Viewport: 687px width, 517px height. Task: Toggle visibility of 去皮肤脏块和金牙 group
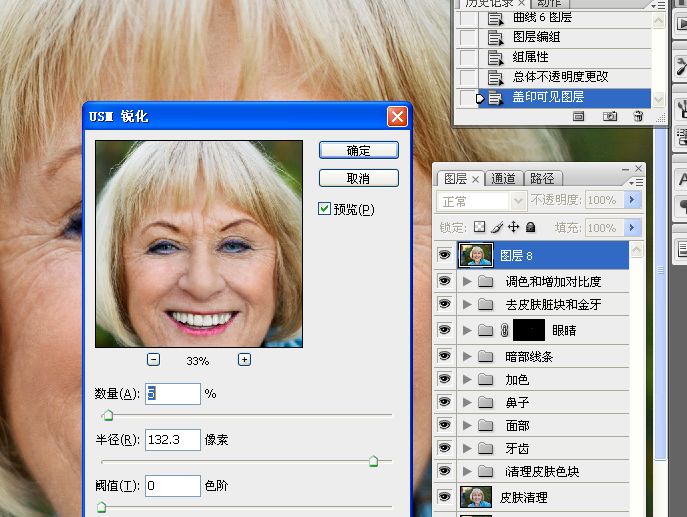click(x=444, y=304)
